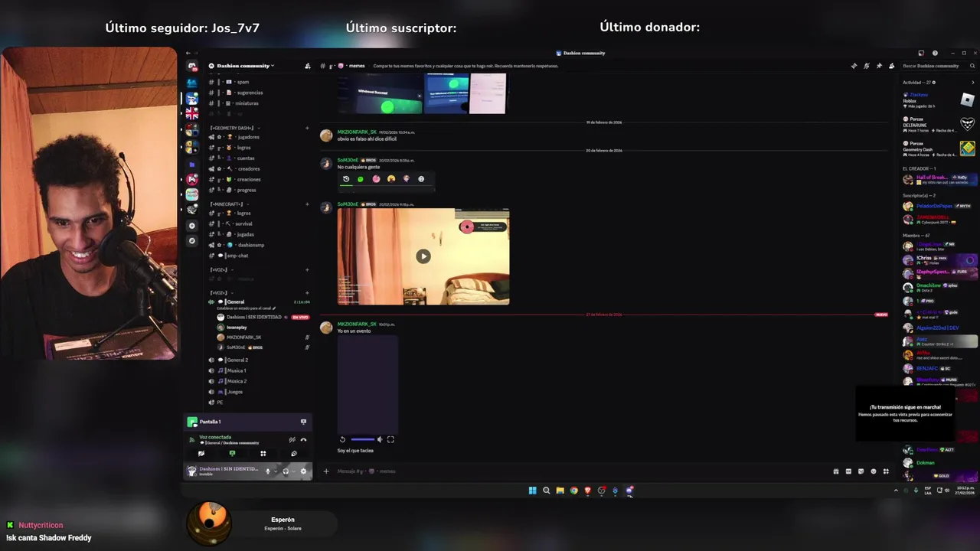Mute the embedded video's speaker icon
The image size is (980, 551).
pyautogui.click(x=380, y=439)
